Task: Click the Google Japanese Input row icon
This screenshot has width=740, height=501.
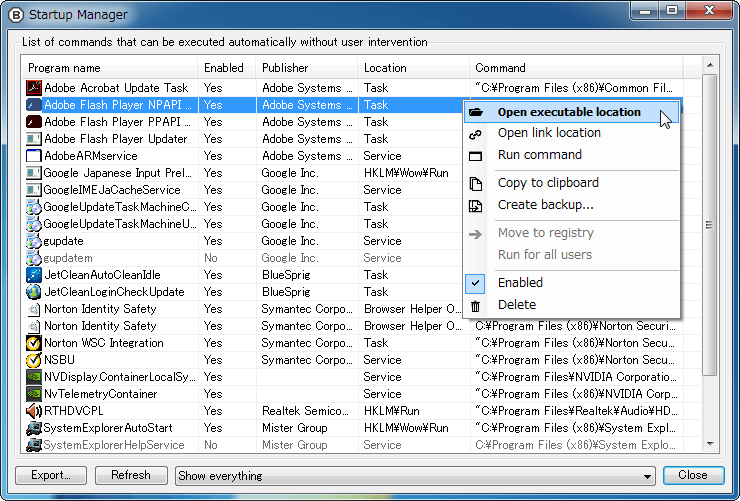Action: [x=34, y=173]
